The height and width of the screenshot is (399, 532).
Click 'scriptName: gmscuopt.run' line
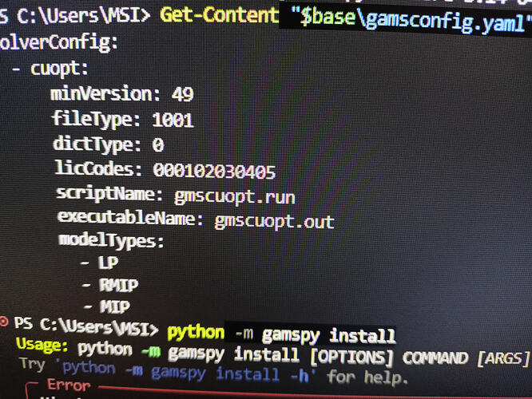(x=176, y=196)
